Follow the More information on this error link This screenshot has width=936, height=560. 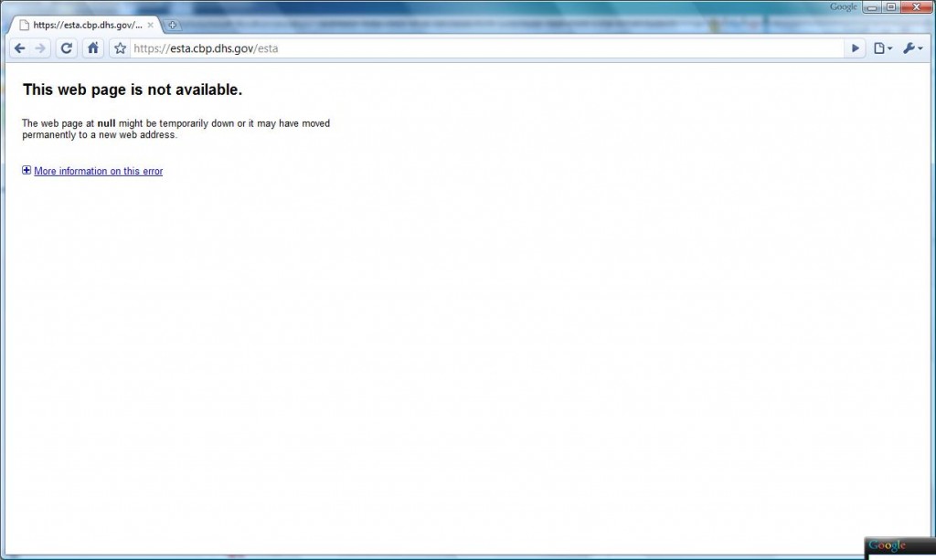[x=98, y=171]
